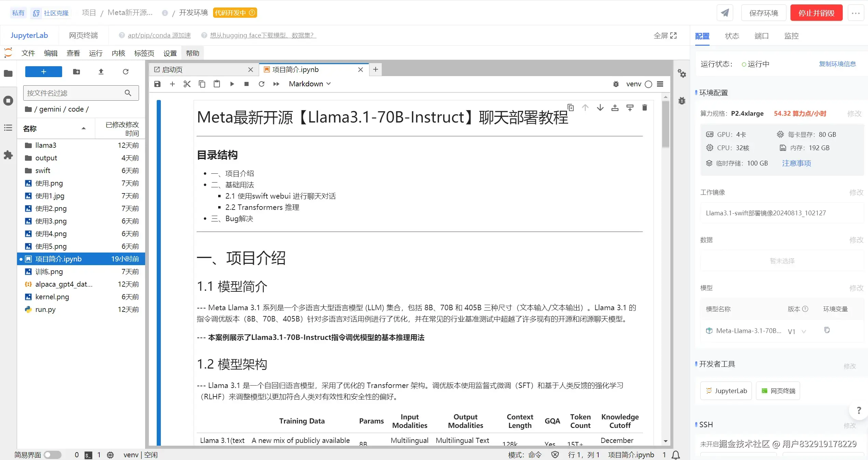
Task: Upload files using the upload icon
Action: [x=101, y=72]
